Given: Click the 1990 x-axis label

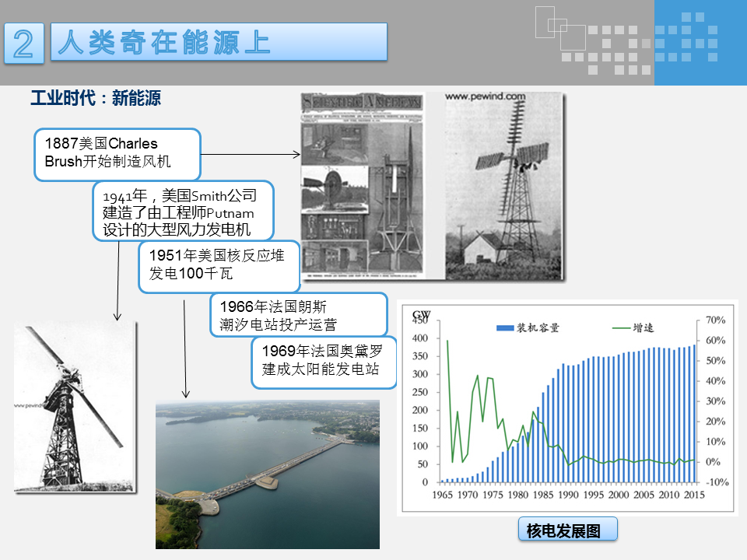Looking at the screenshot, I should pyautogui.click(x=568, y=495).
